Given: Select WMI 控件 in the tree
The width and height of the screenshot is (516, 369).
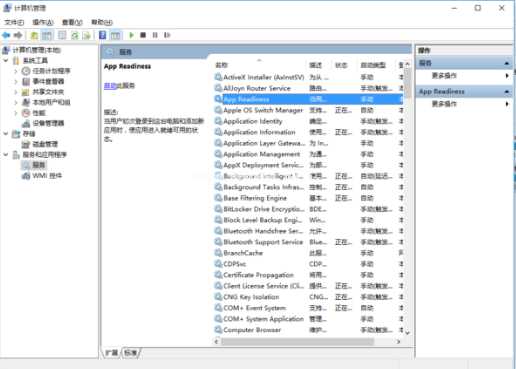Looking at the screenshot, I should point(47,176).
